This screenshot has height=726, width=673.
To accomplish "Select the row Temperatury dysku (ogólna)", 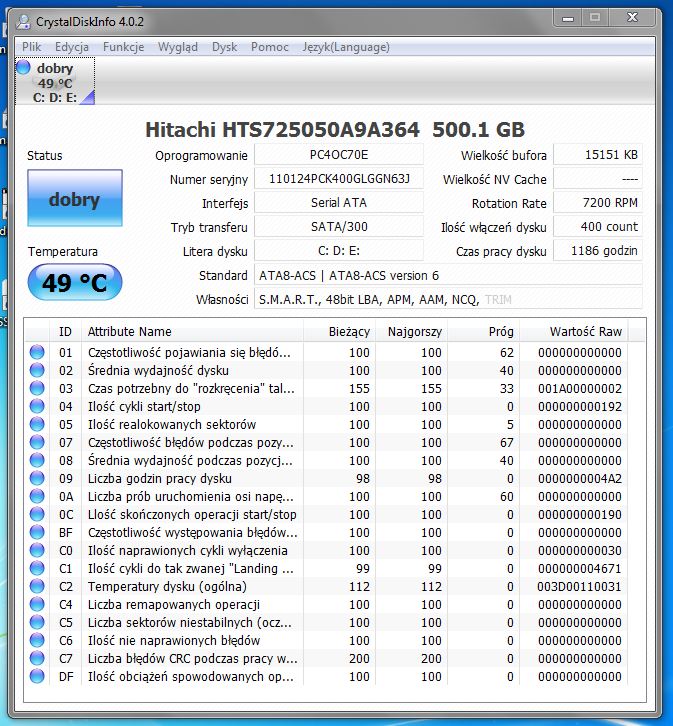I will coord(326,586).
